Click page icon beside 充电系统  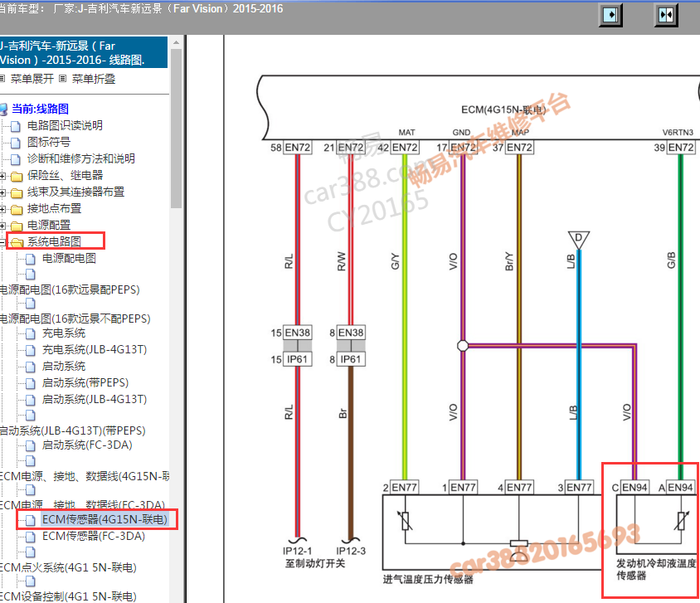[x=31, y=334]
